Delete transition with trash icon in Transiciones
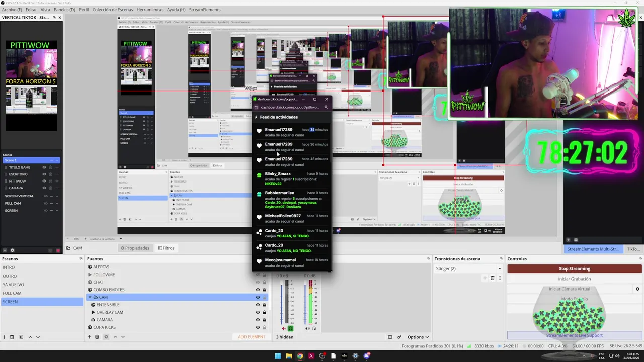The image size is (644, 362). [x=492, y=278]
